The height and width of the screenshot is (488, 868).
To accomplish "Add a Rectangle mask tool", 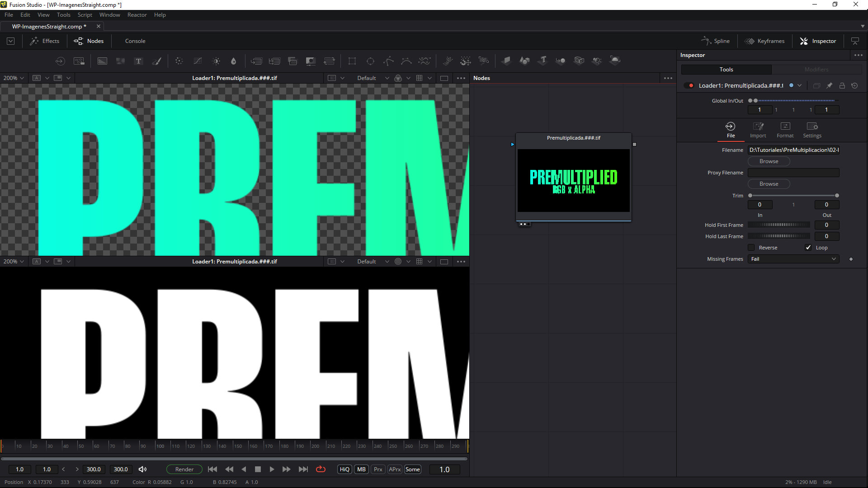I will (352, 61).
